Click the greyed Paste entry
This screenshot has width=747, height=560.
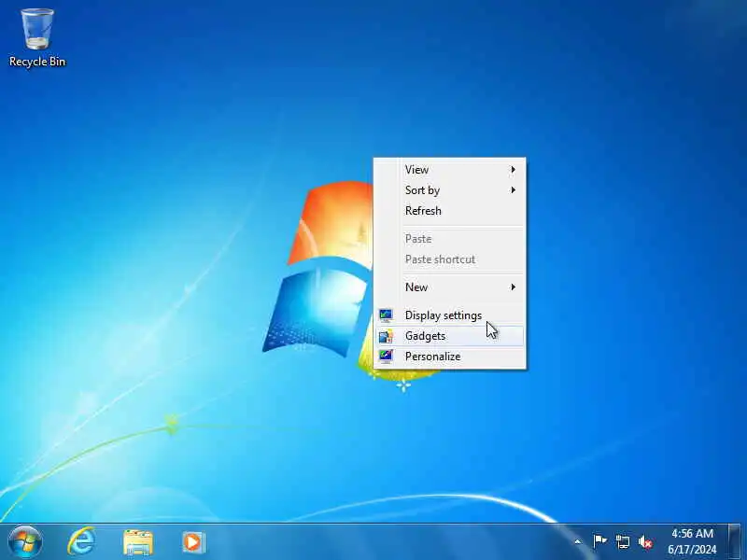[x=449, y=239]
